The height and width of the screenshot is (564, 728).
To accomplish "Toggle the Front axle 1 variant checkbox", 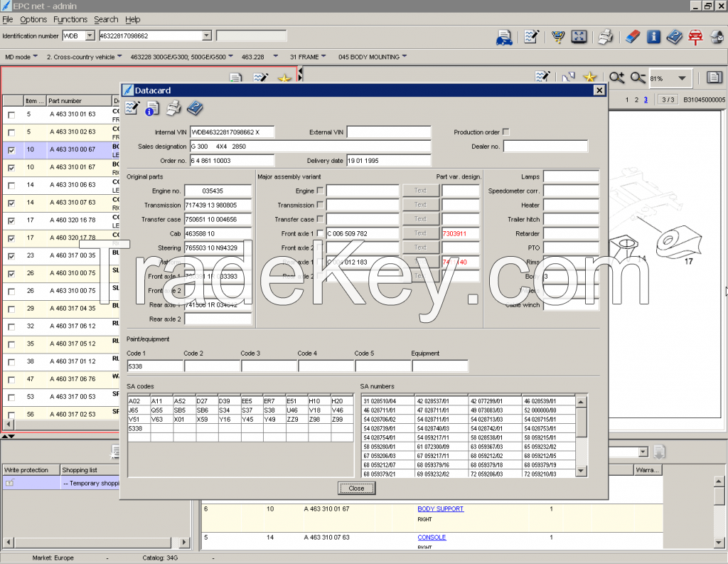I will (320, 233).
